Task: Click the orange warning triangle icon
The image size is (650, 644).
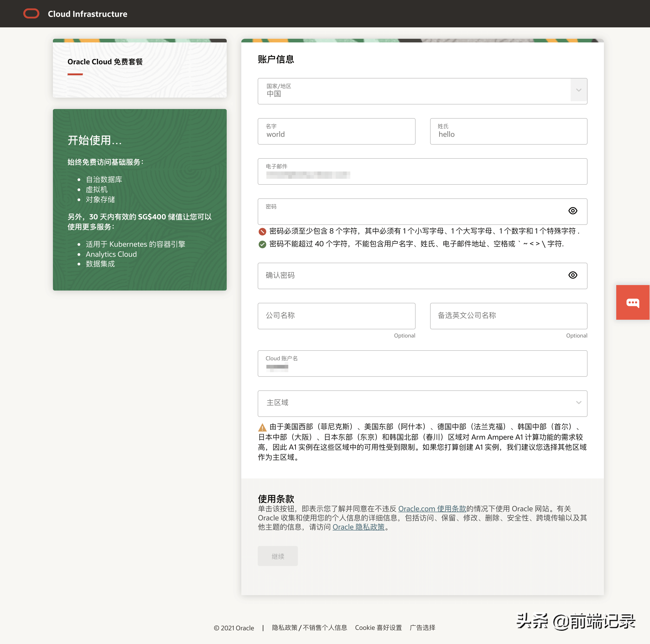Action: (262, 427)
